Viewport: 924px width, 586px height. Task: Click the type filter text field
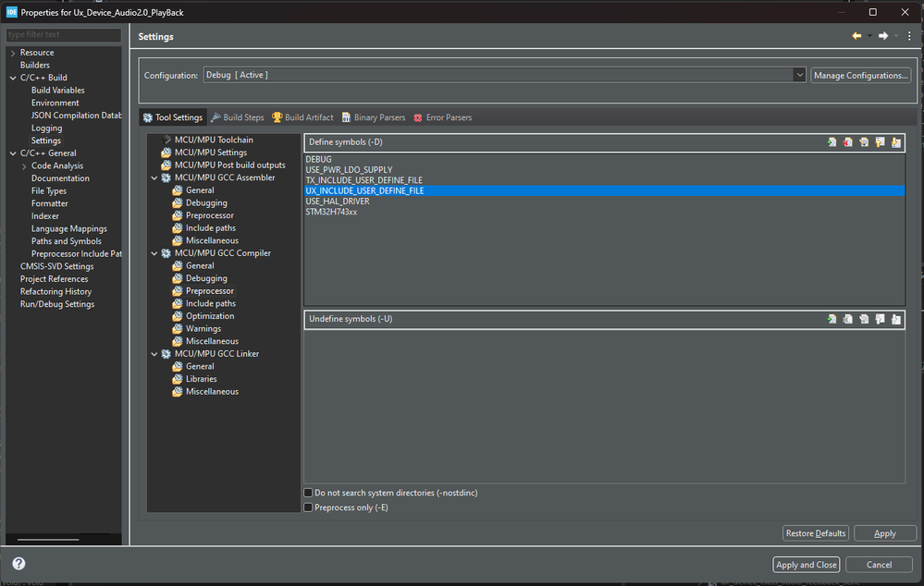click(63, 35)
